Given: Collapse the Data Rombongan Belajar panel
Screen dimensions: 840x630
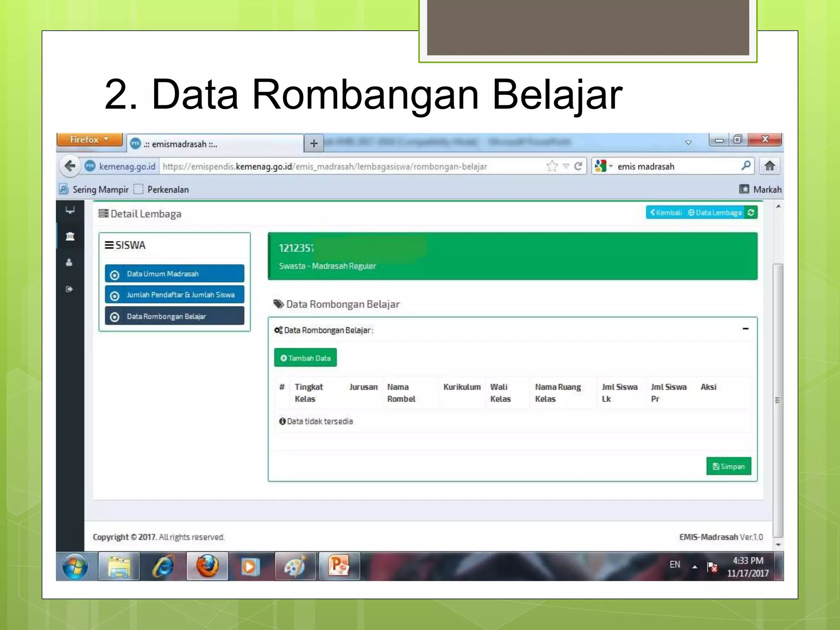Looking at the screenshot, I should pyautogui.click(x=745, y=329).
